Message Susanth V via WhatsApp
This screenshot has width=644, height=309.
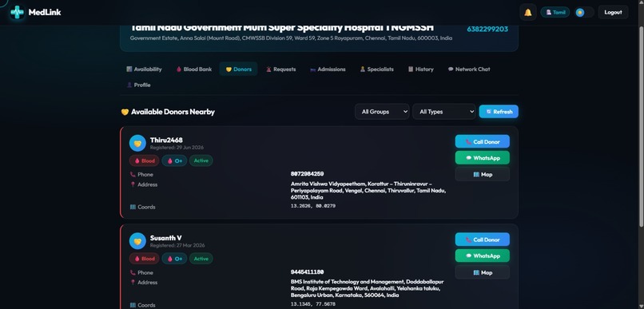pos(482,256)
